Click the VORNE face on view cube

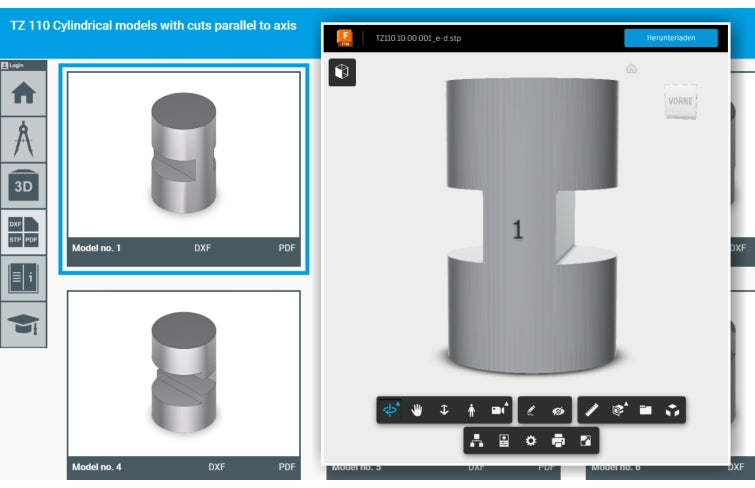(x=680, y=102)
